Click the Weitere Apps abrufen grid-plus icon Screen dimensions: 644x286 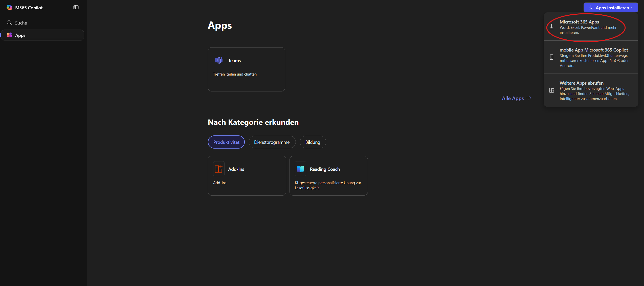pyautogui.click(x=551, y=90)
